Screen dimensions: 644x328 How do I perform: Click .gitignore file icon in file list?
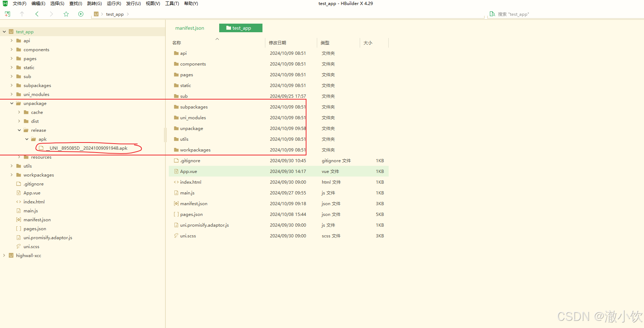[176, 160]
